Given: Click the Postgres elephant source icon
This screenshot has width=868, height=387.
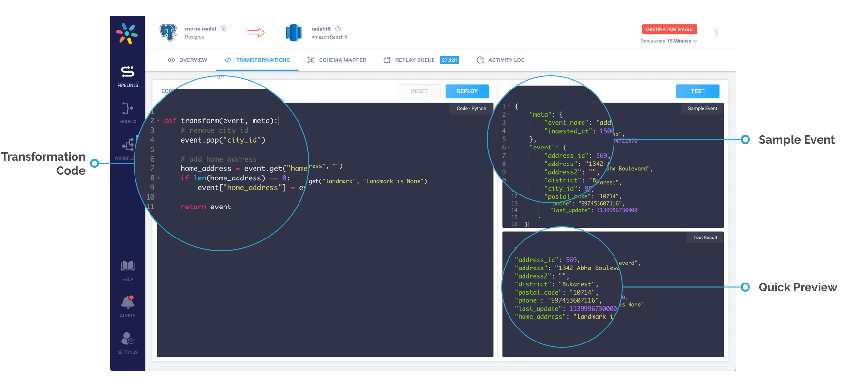Looking at the screenshot, I should [168, 32].
